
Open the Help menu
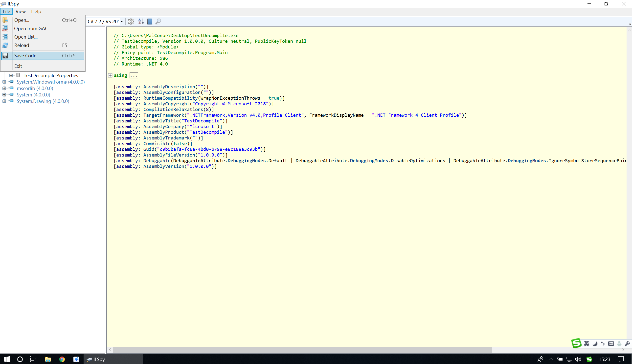[x=36, y=11]
